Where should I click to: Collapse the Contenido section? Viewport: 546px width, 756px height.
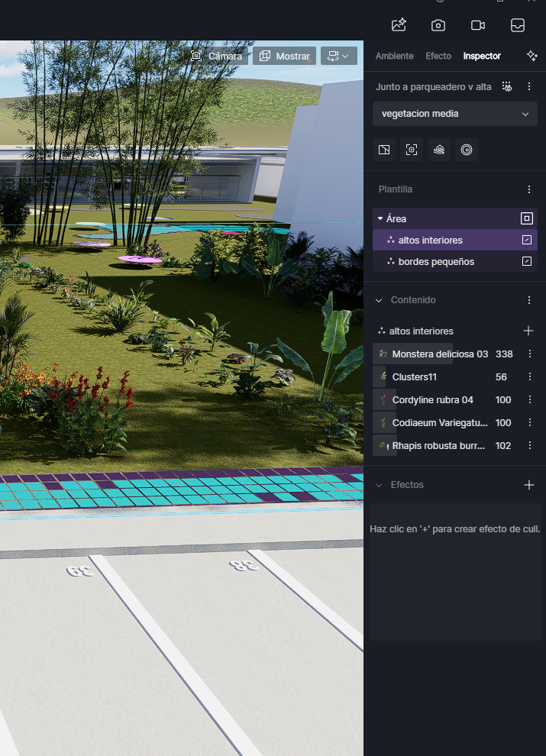379,300
